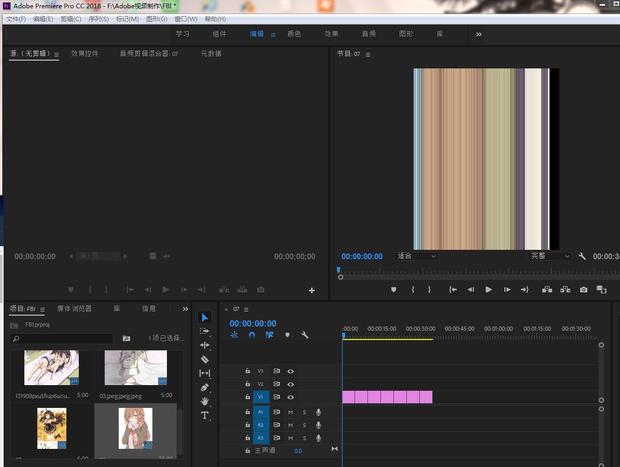Image resolution: width=620 pixels, height=467 pixels.
Task: Play the program monitor sequence
Action: click(x=489, y=290)
